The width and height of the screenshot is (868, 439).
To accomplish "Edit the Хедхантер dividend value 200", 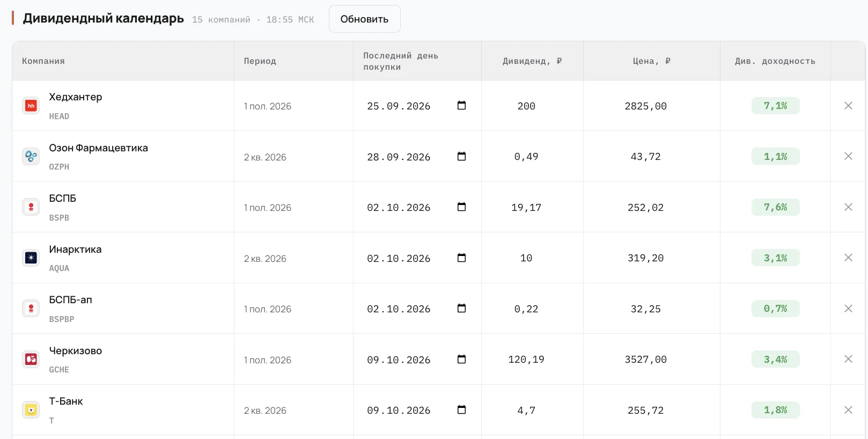I will click(x=526, y=106).
